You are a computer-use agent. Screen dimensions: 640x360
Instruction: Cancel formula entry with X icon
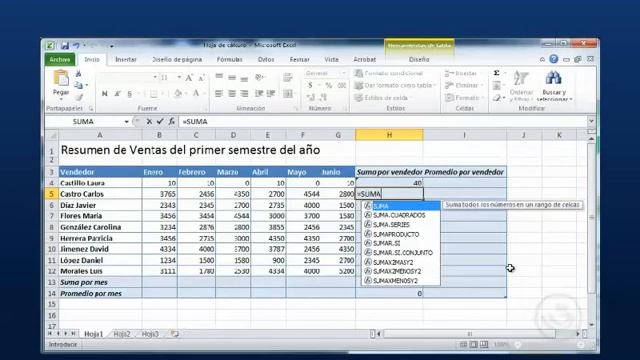click(149, 121)
